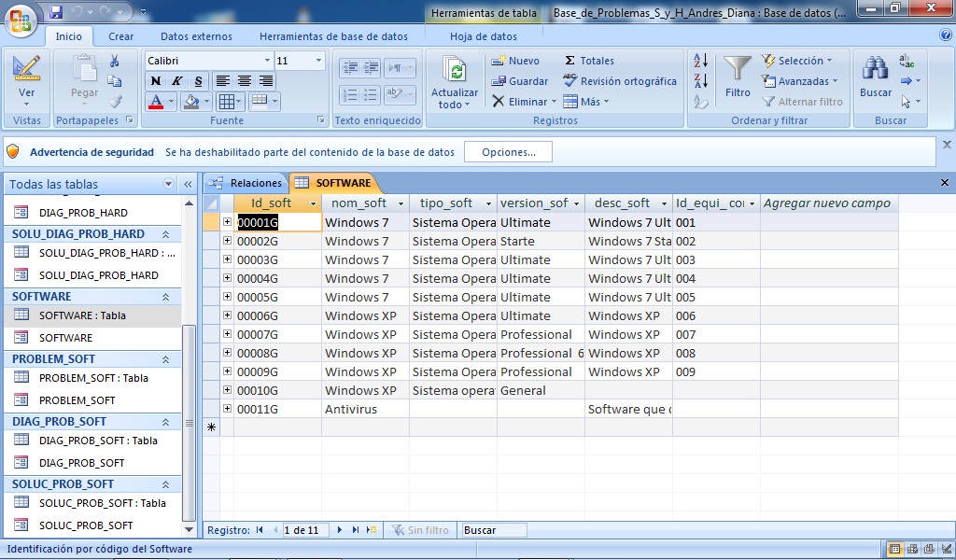Viewport: 956px width, 560px height.
Task: Click the Buscar search box at bottom
Action: pos(492,529)
